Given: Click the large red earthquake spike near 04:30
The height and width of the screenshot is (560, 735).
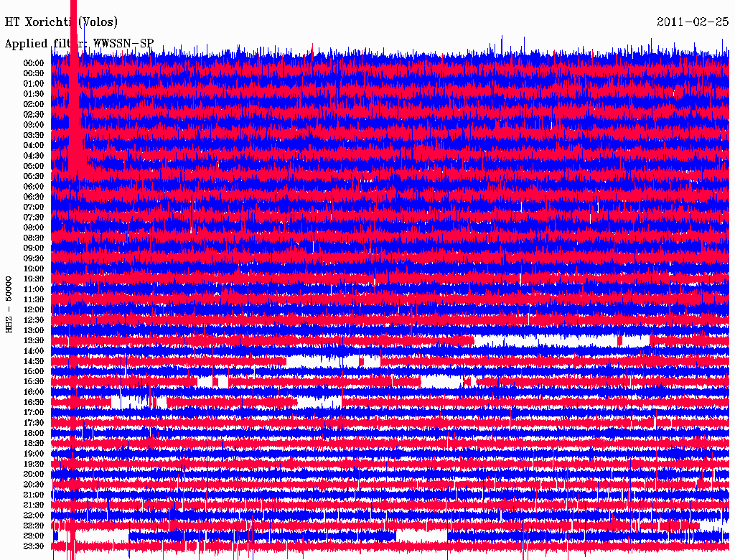Looking at the screenshot, I should [75, 144].
